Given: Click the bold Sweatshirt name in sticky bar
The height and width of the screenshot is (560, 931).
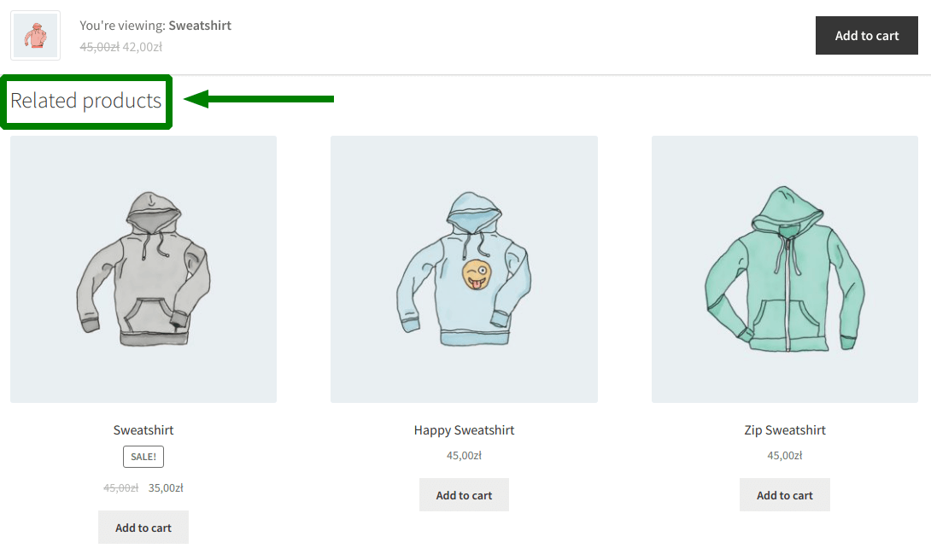Looking at the screenshot, I should [x=200, y=26].
